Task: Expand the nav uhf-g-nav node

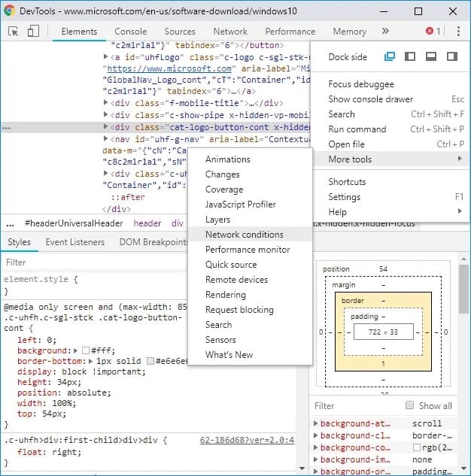Action: point(105,138)
